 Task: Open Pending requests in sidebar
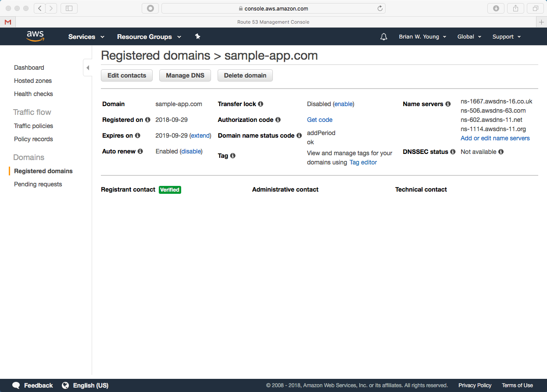pyautogui.click(x=38, y=184)
